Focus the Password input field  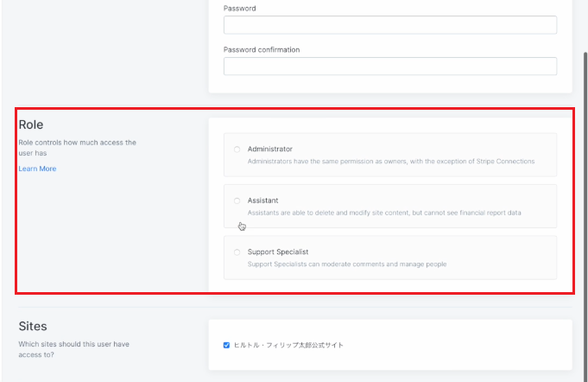(390, 25)
